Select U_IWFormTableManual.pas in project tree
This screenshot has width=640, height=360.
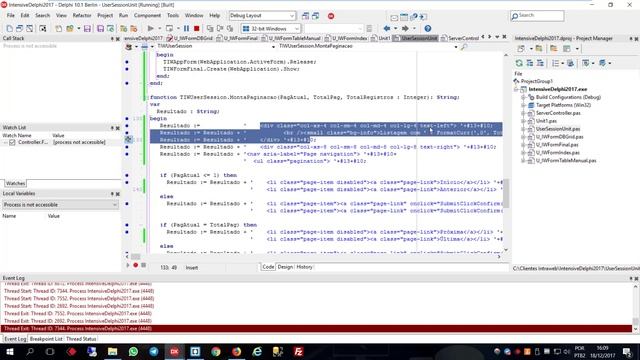566,161
